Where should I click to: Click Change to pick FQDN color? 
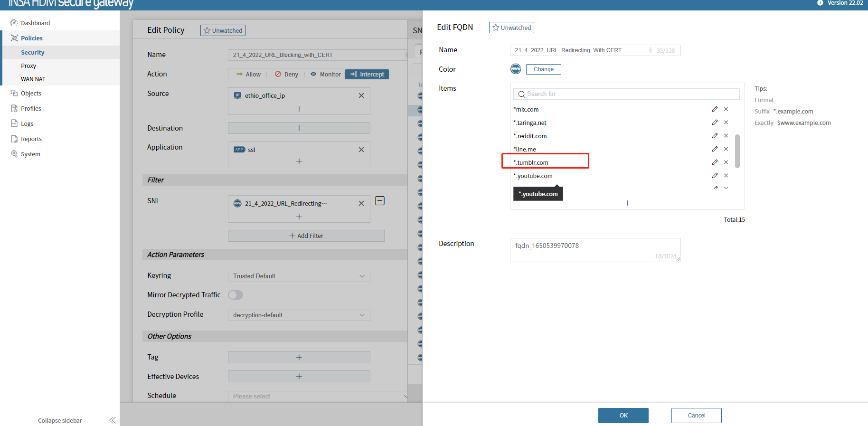543,69
